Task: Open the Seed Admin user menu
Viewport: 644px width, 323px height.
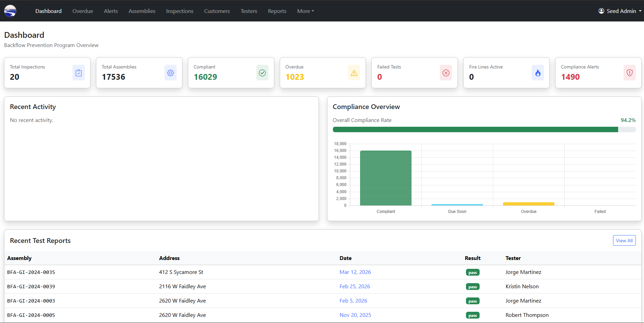Action: point(620,11)
